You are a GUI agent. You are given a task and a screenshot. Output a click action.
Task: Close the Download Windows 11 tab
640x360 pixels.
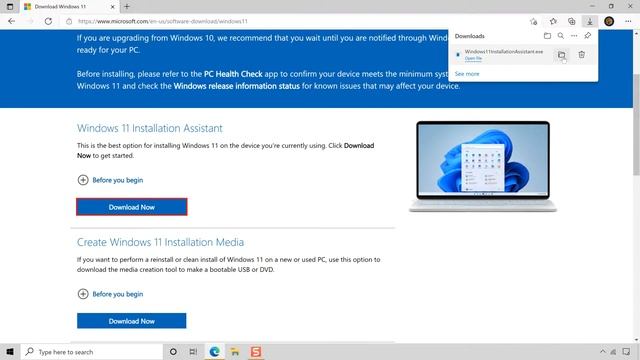[x=113, y=7]
